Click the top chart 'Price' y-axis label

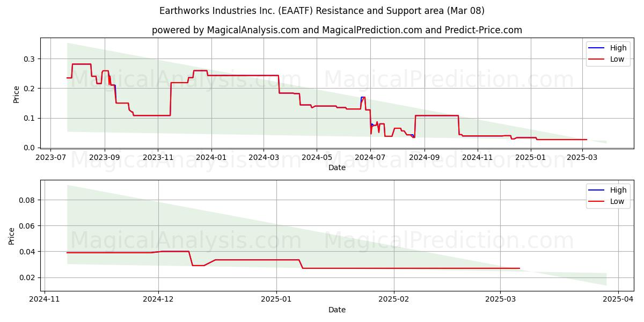17,94
